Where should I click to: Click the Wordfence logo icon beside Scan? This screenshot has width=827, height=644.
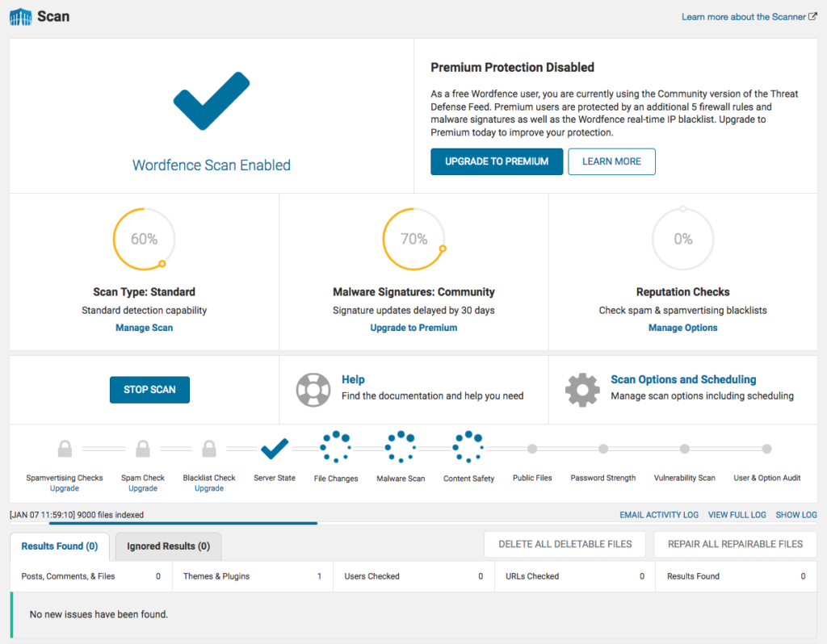[20, 17]
